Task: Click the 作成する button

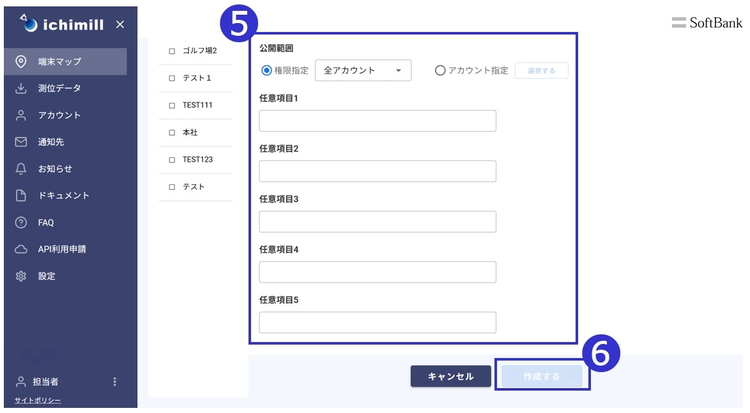Action: coord(541,376)
